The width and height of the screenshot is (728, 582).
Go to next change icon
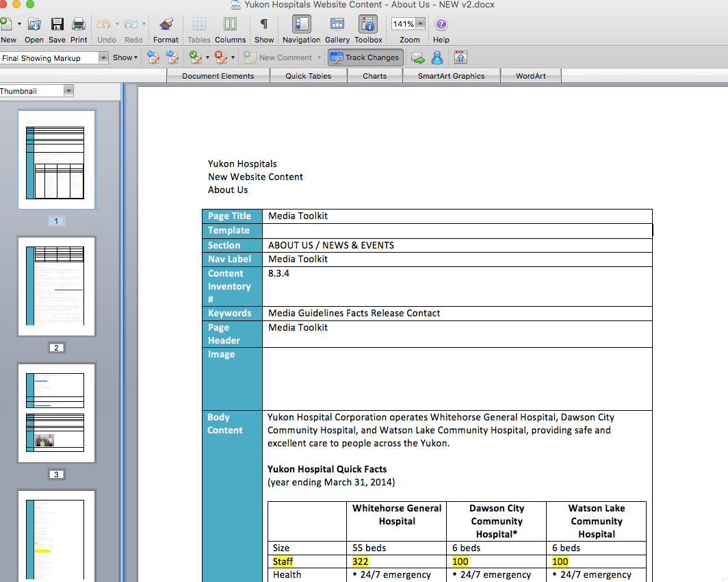(172, 58)
